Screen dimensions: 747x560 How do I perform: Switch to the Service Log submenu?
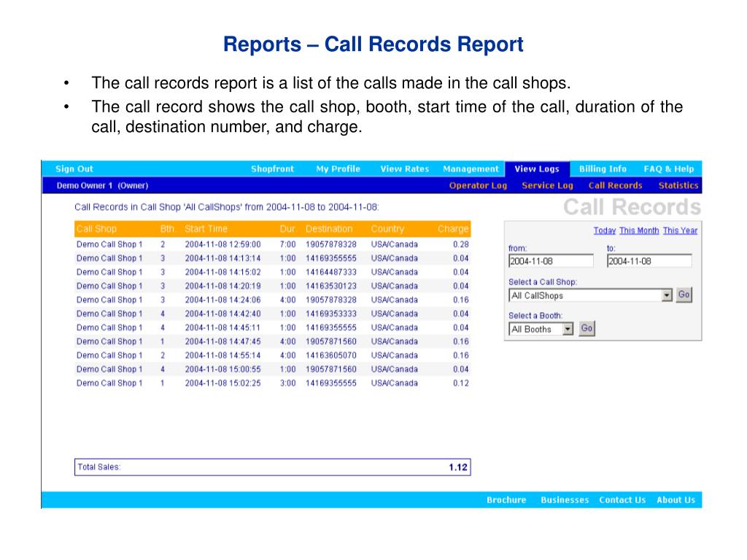[547, 185]
